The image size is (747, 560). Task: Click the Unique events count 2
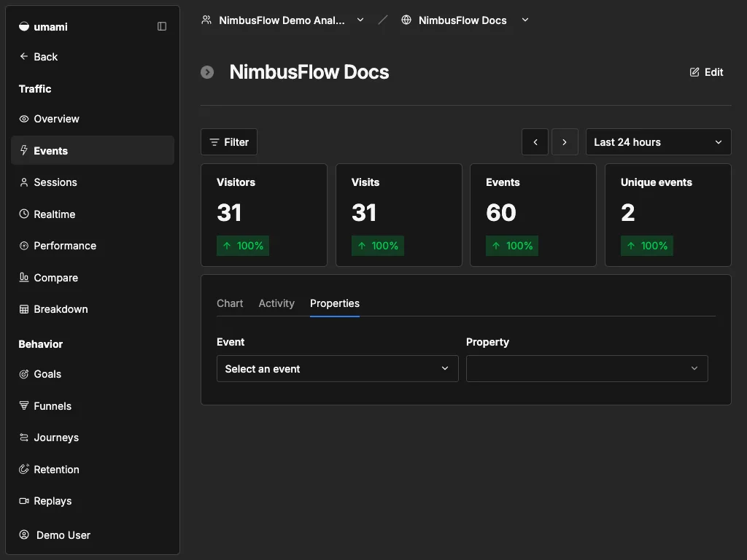(628, 212)
